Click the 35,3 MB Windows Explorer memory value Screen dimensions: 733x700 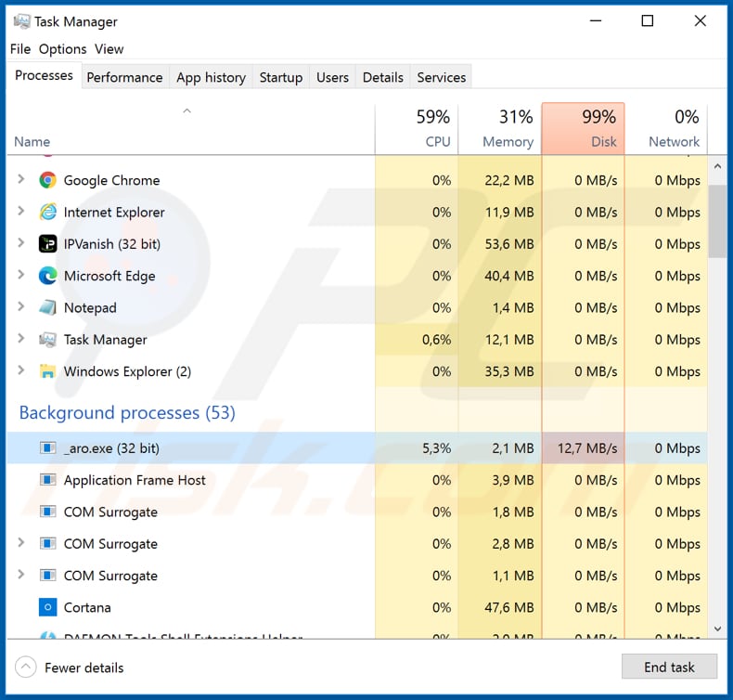pos(509,371)
